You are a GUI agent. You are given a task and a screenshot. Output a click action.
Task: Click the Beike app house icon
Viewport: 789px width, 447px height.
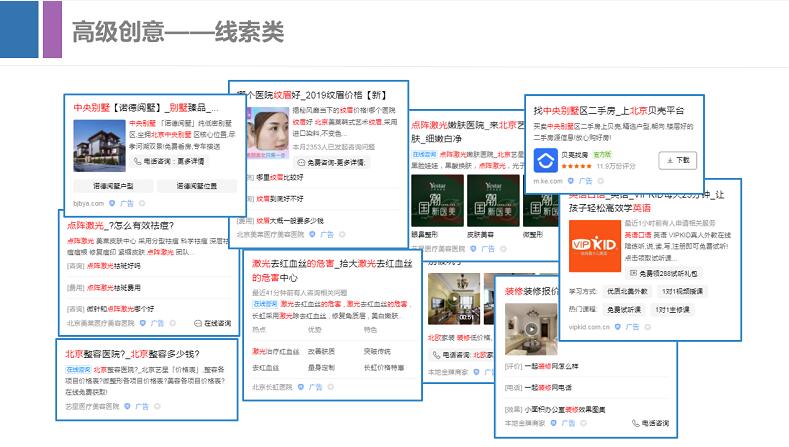click(x=546, y=161)
